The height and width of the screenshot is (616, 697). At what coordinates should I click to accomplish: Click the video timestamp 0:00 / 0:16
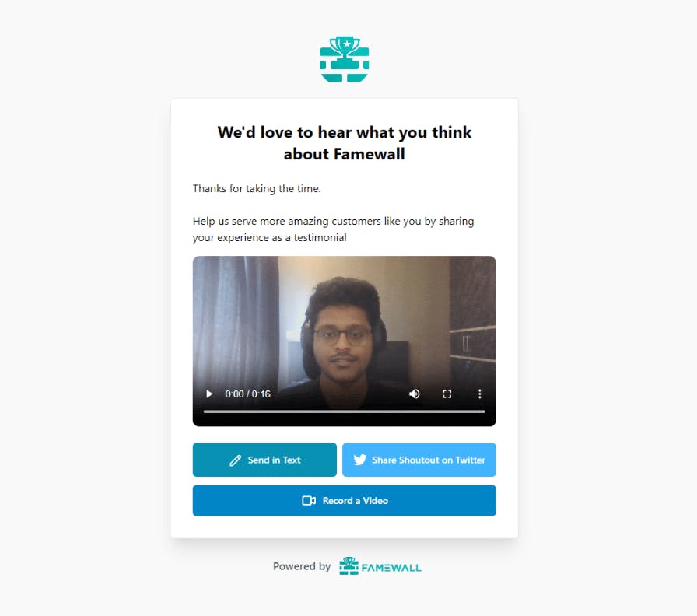(x=247, y=394)
